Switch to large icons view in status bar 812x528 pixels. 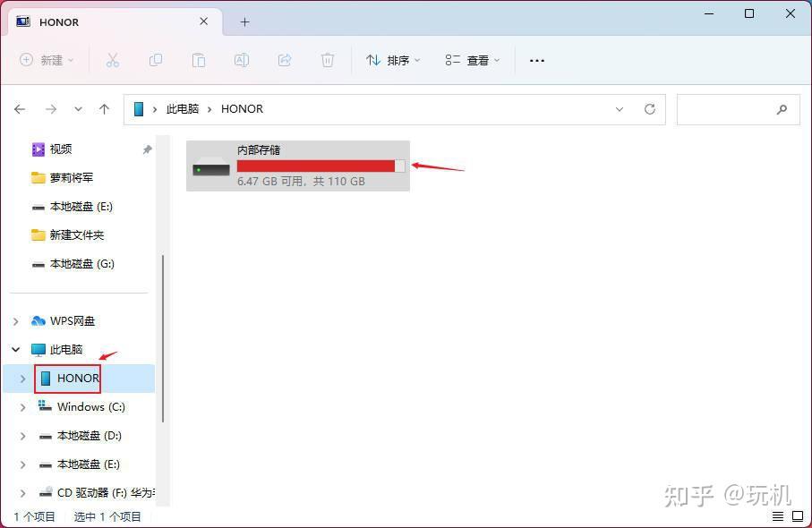click(798, 516)
